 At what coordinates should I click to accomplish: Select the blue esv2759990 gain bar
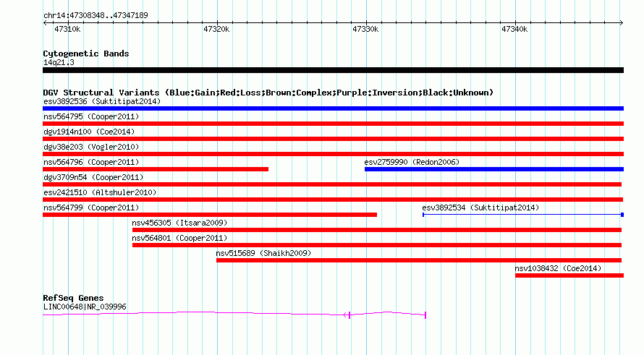point(494,169)
